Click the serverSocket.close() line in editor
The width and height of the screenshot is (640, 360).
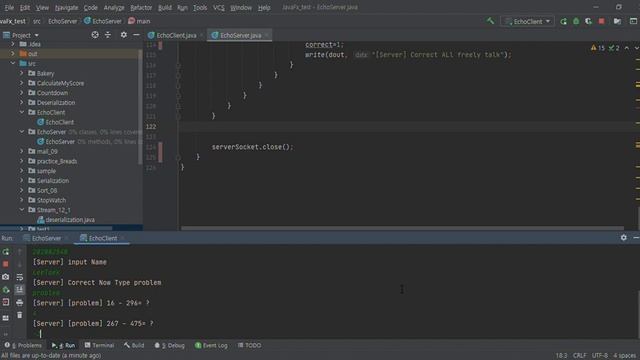click(x=252, y=147)
